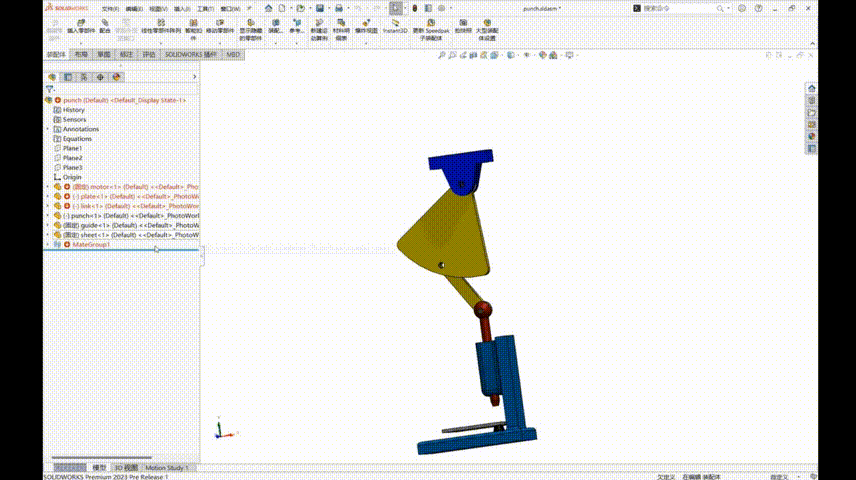Select Plane1 in the feature tree
This screenshot has width=856, height=480.
[x=73, y=148]
